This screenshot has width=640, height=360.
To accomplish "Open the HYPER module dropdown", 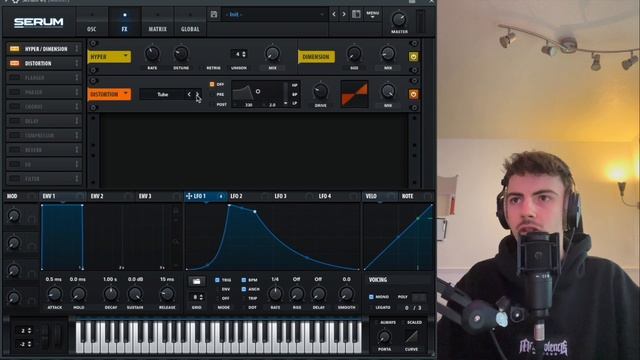I will pos(109,57).
